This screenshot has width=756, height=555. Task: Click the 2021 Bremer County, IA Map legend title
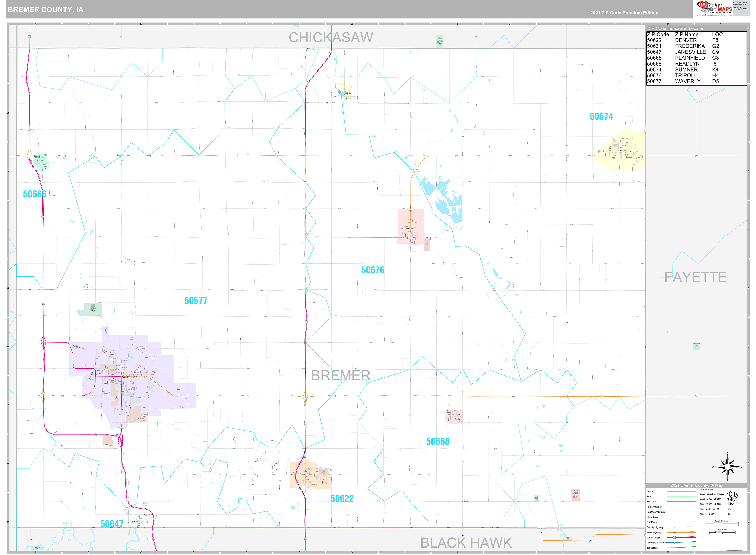coord(697,485)
